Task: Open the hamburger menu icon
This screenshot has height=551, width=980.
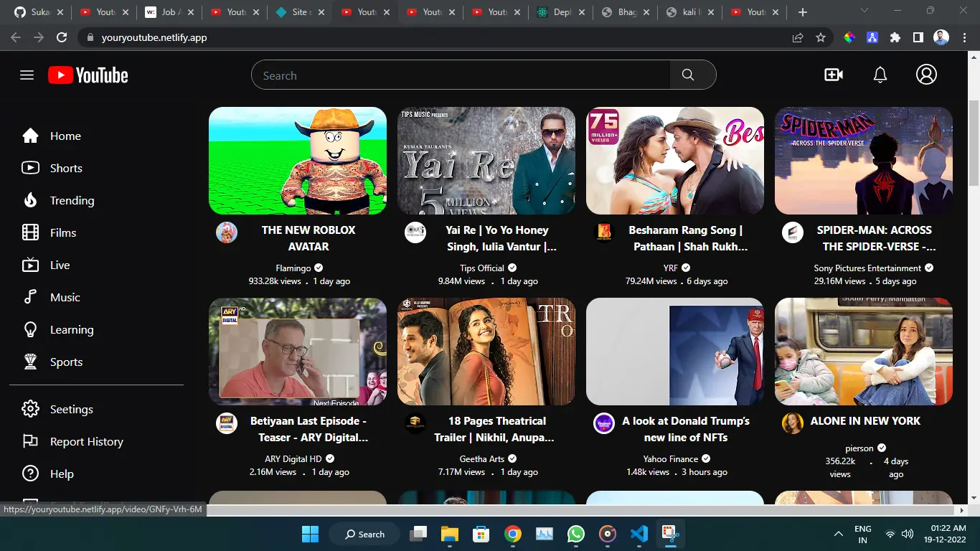Action: (27, 75)
